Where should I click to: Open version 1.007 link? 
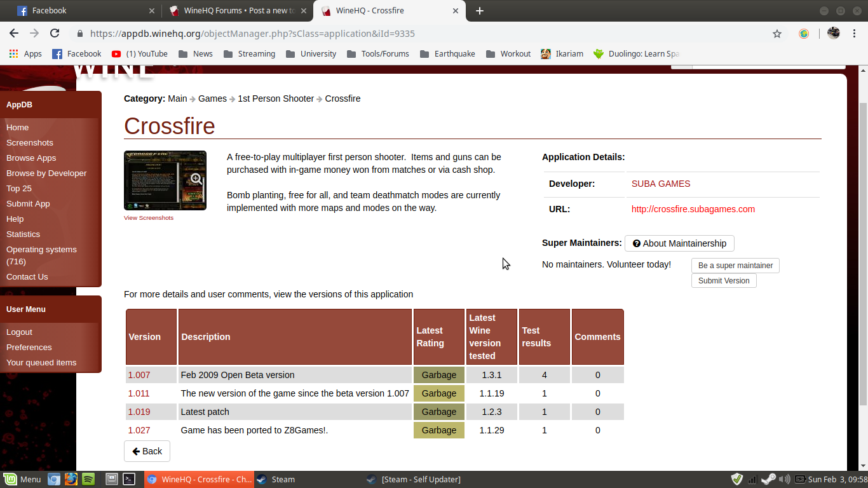click(x=139, y=375)
